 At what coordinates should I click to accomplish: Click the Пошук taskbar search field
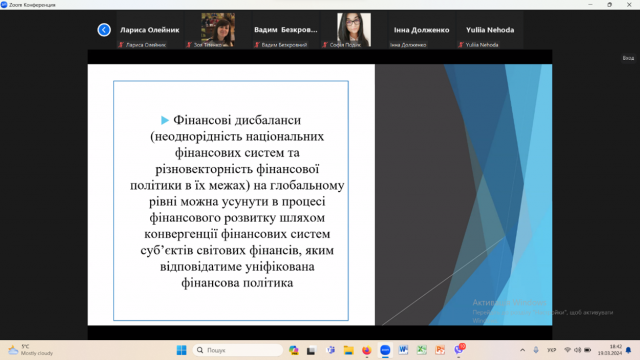238,350
